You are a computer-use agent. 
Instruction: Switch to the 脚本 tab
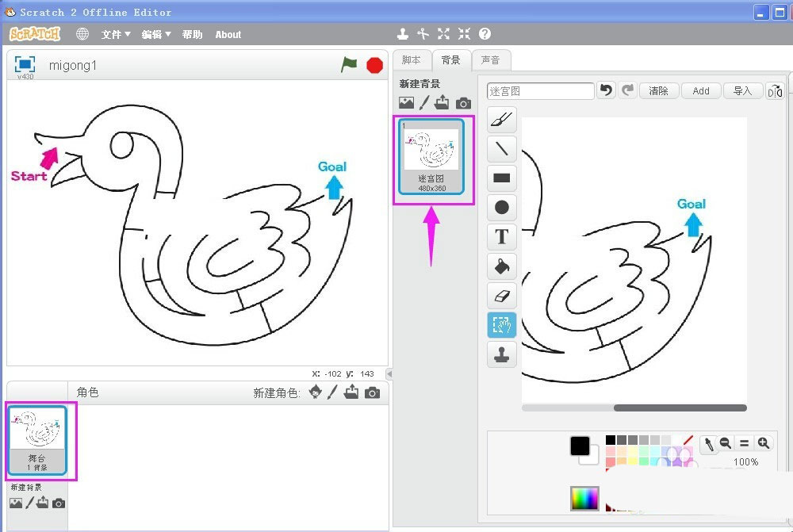pyautogui.click(x=412, y=60)
